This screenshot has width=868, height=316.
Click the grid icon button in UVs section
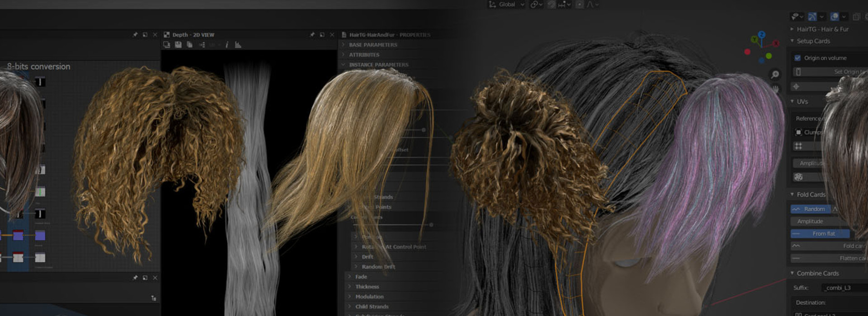point(798,146)
